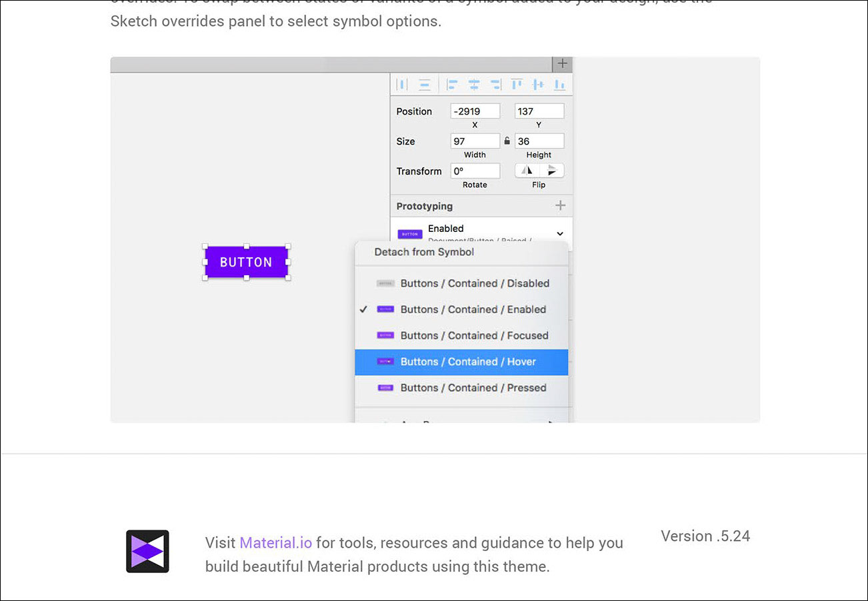Click the align horizontal centers icon
The height and width of the screenshot is (601, 868).
coord(474,85)
